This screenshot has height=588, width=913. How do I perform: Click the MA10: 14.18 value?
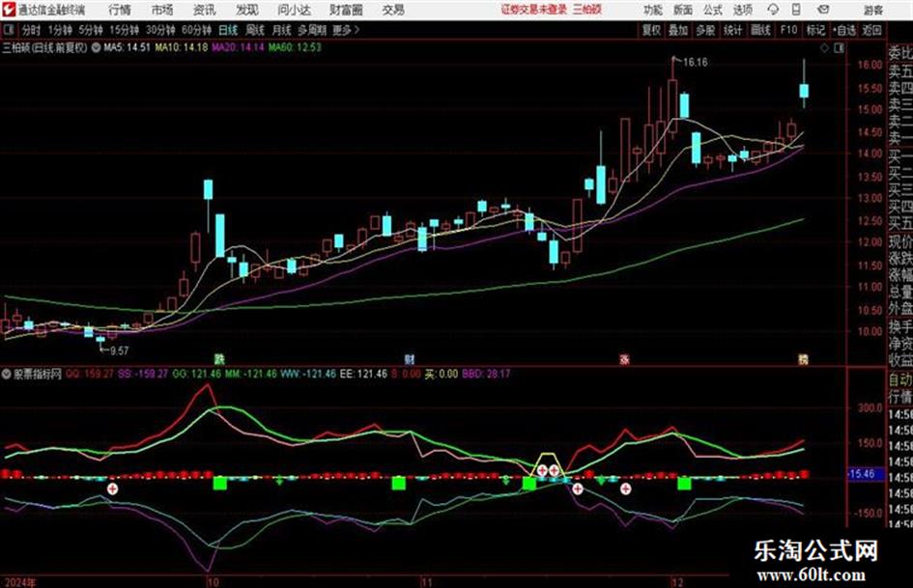click(x=181, y=47)
